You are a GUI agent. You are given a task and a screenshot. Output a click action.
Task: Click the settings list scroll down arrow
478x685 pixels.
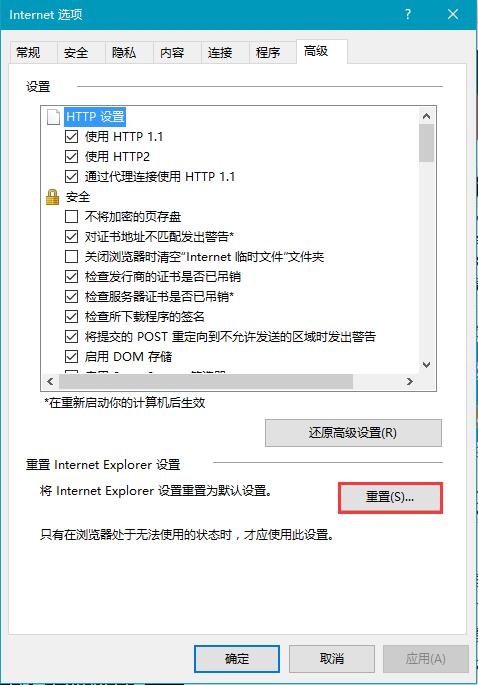[x=426, y=364]
